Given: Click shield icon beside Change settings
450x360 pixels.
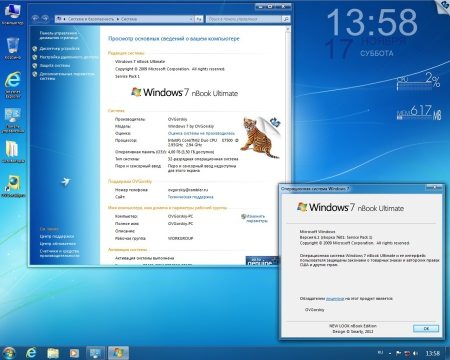Looking at the screenshot, I should click(243, 217).
